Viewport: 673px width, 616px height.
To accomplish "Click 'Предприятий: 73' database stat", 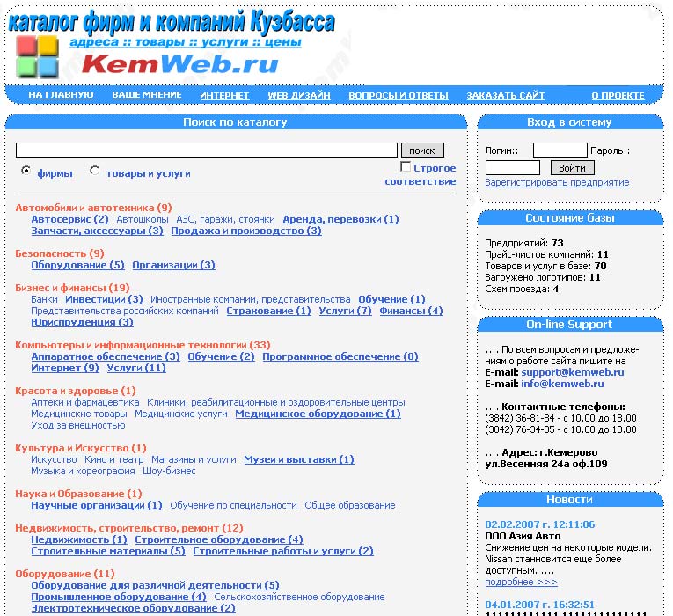I will click(x=524, y=244).
